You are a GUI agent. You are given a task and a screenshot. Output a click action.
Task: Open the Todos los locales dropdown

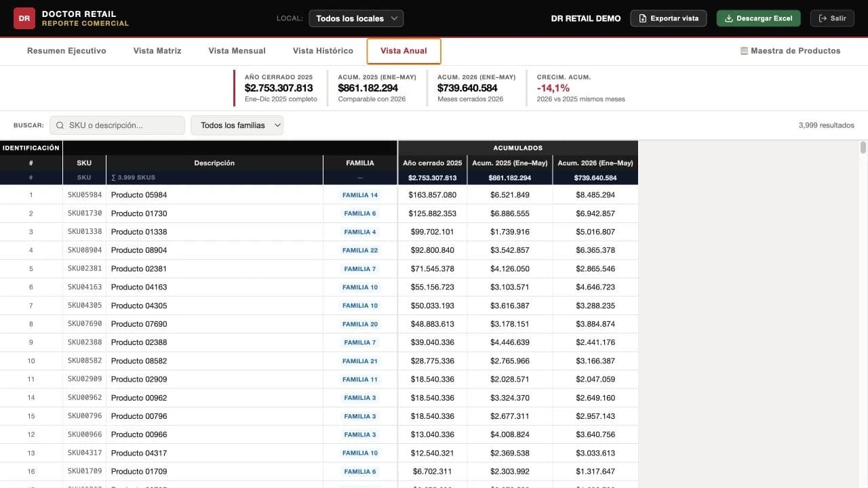click(356, 18)
